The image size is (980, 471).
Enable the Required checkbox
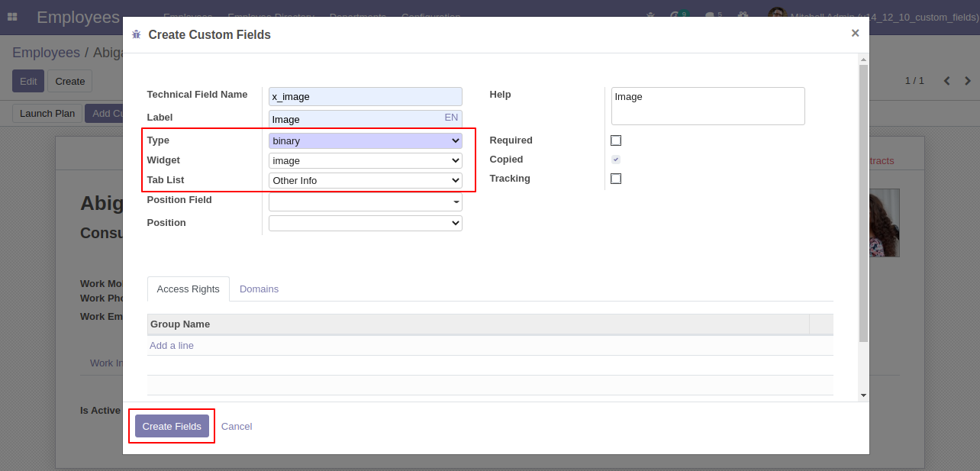click(x=616, y=140)
